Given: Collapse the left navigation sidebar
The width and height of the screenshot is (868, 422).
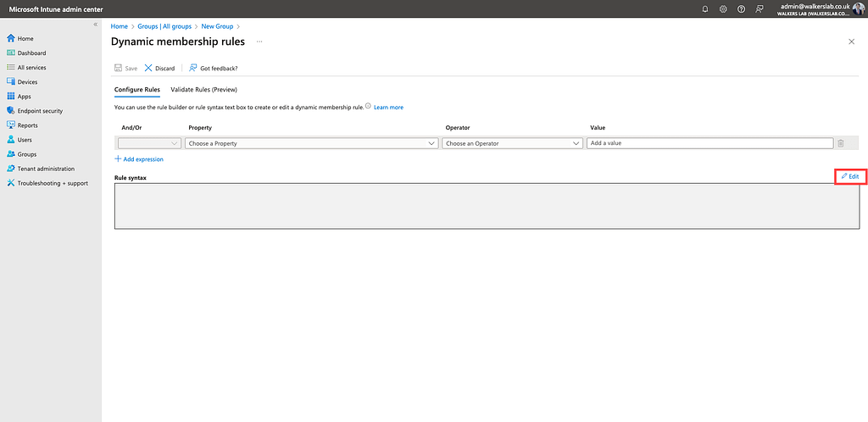Looking at the screenshot, I should click(95, 25).
